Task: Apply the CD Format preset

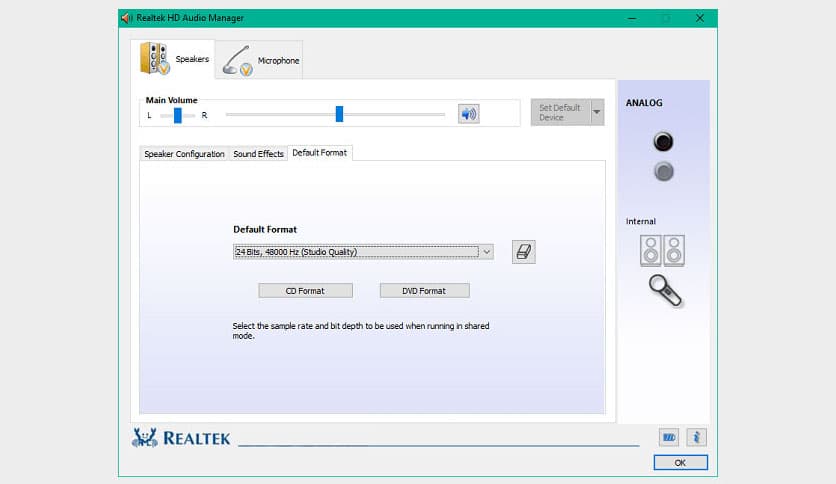Action: (x=305, y=291)
